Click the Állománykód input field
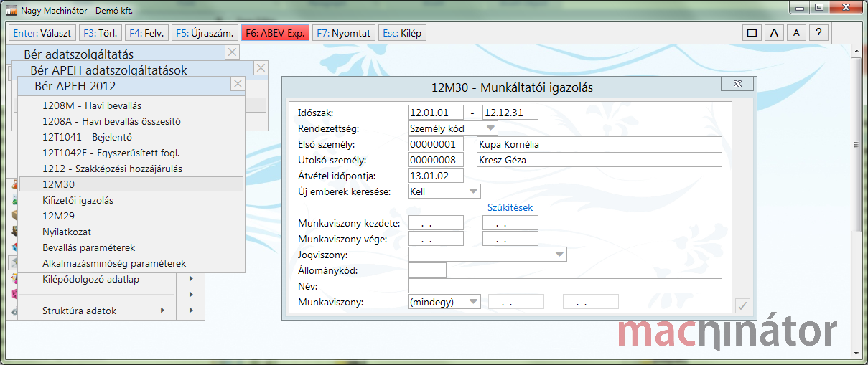This screenshot has height=365, width=868. [426, 270]
